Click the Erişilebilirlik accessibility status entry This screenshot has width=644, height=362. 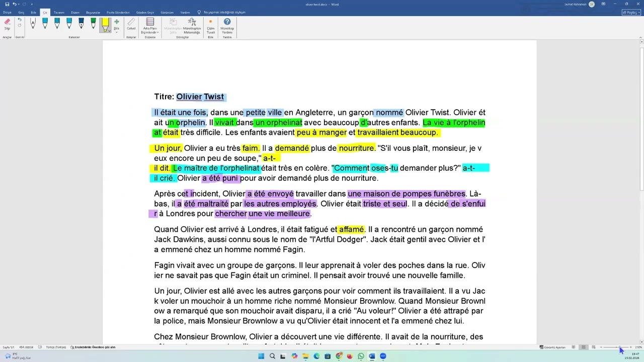click(93, 347)
